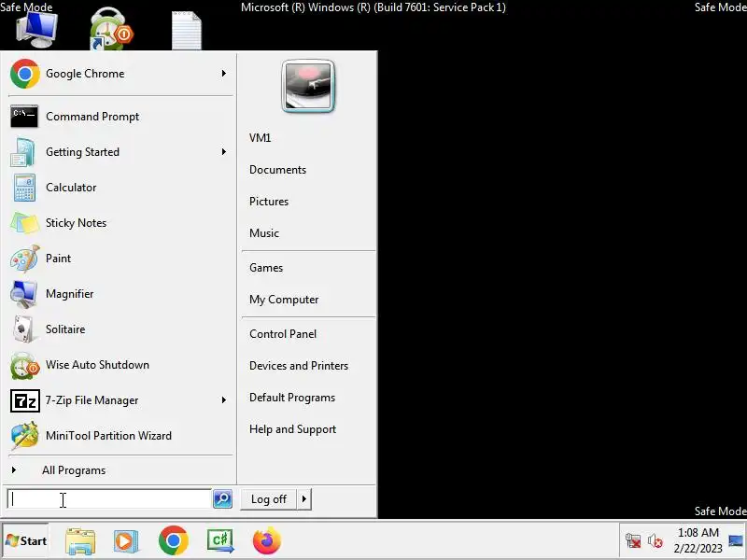Click the clock showing 1:08 AM

698,532
